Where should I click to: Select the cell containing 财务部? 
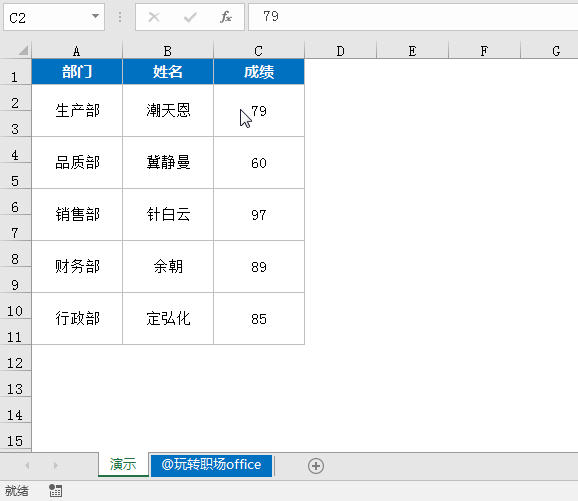click(x=77, y=267)
